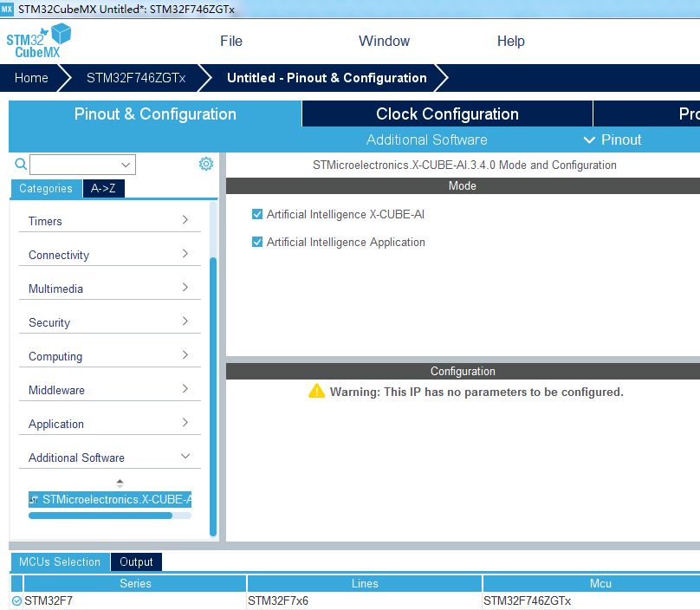The image size is (700, 610).
Task: Switch to Clock Configuration tab
Action: (447, 114)
